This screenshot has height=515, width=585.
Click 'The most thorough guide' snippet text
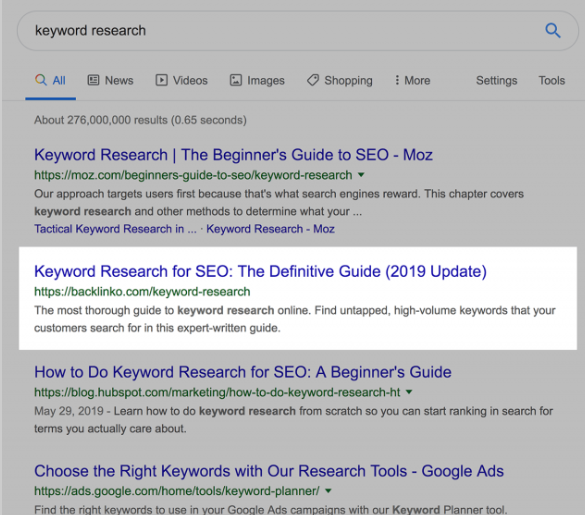pyautogui.click(x=295, y=319)
